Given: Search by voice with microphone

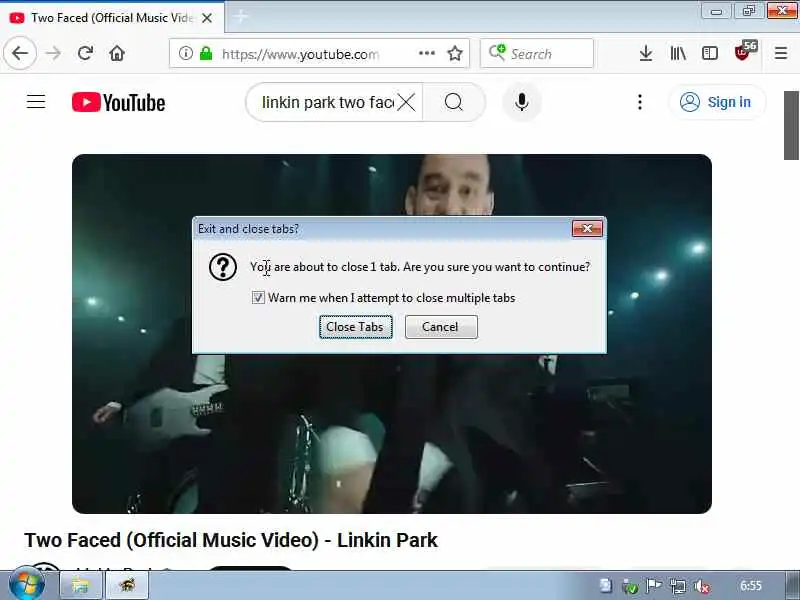Looking at the screenshot, I should click(x=521, y=102).
